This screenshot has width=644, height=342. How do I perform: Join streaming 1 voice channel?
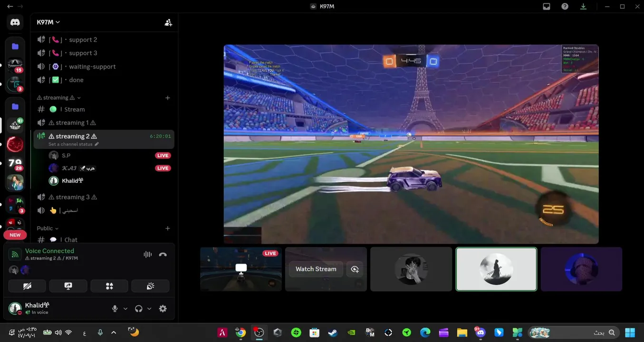point(104,123)
